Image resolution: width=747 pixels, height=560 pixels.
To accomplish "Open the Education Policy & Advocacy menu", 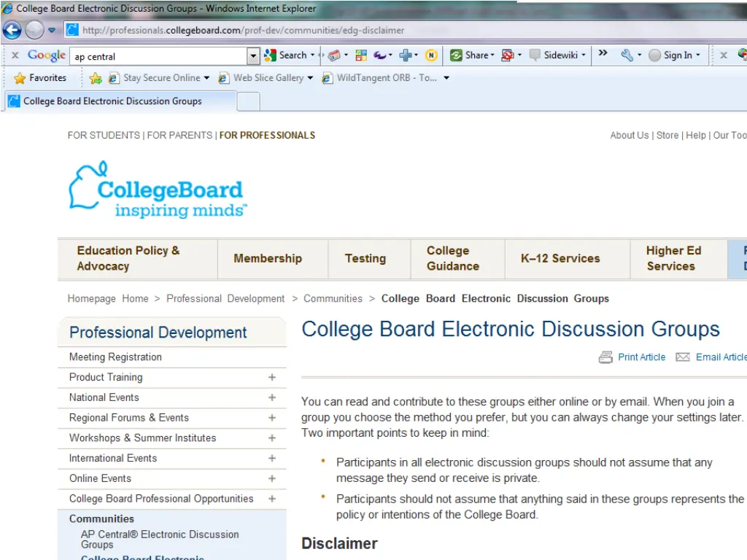I will point(138,259).
